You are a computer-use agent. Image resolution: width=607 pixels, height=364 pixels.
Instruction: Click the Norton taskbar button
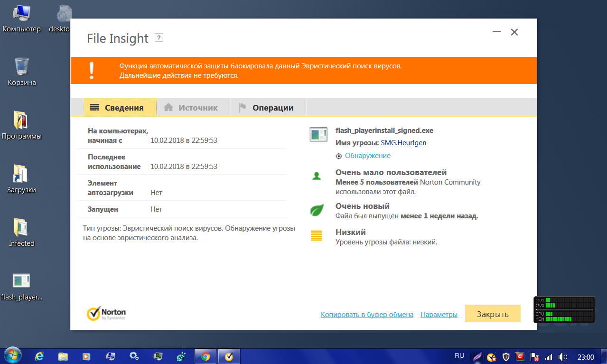229,356
